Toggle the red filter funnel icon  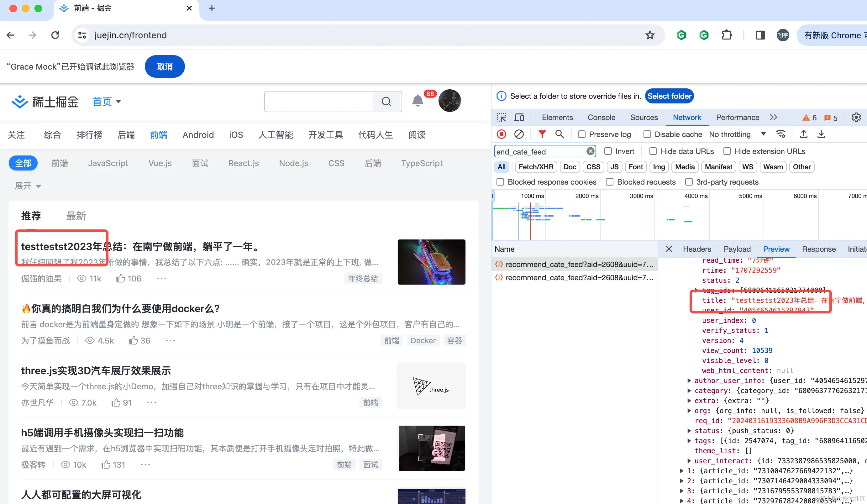click(542, 134)
